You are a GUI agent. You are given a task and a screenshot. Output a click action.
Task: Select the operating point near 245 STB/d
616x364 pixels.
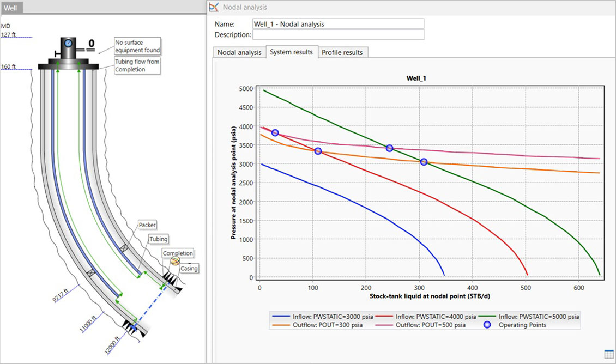tap(389, 148)
